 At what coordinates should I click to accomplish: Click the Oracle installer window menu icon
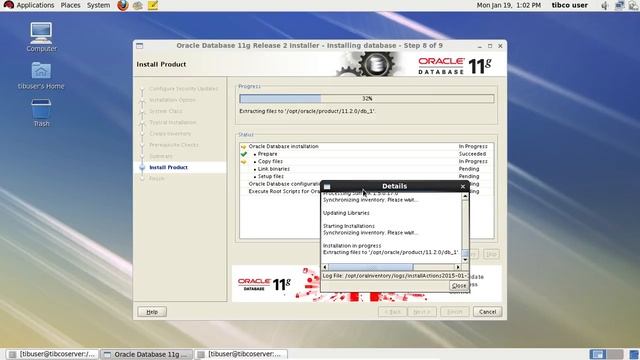[140, 46]
